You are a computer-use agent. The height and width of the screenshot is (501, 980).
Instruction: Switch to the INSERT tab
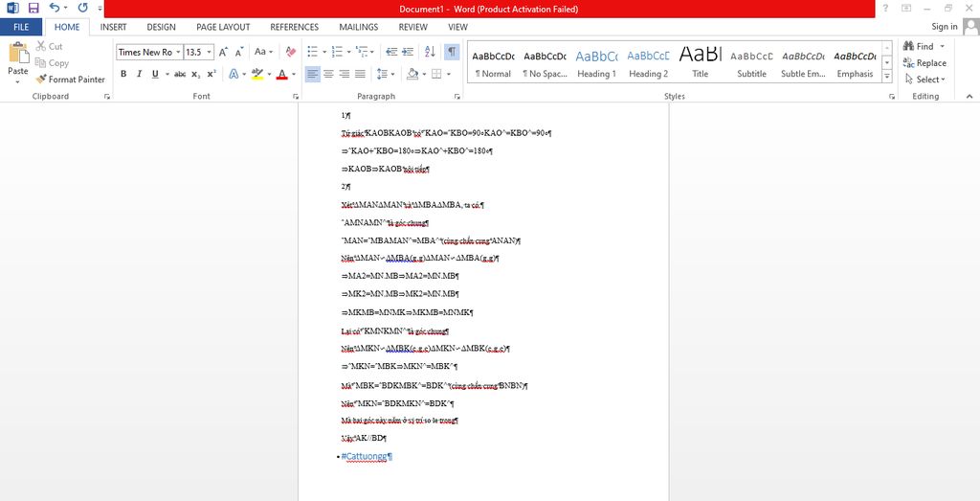coord(113,27)
